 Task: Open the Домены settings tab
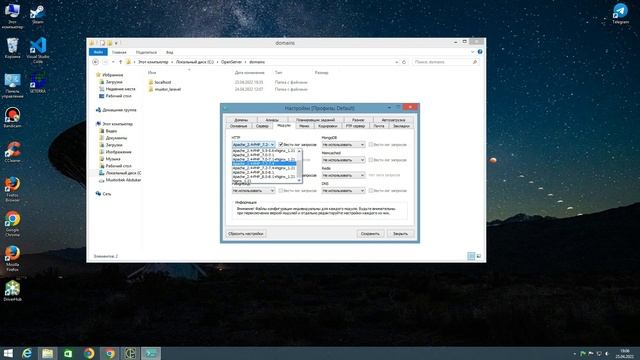[x=241, y=120]
